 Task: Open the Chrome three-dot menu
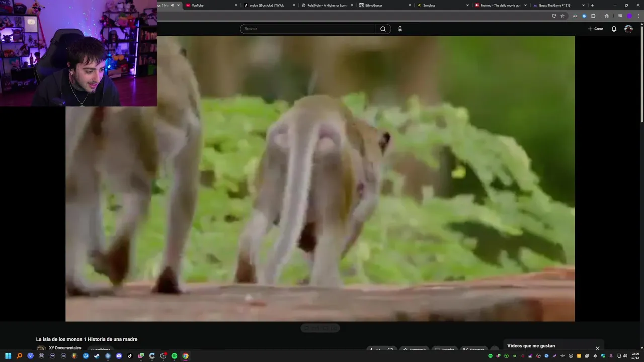(x=638, y=16)
